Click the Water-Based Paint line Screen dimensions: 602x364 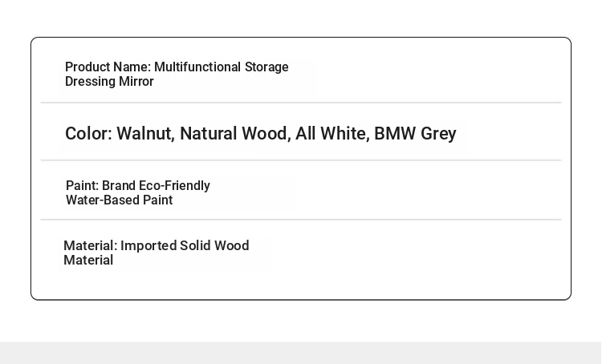(120, 200)
